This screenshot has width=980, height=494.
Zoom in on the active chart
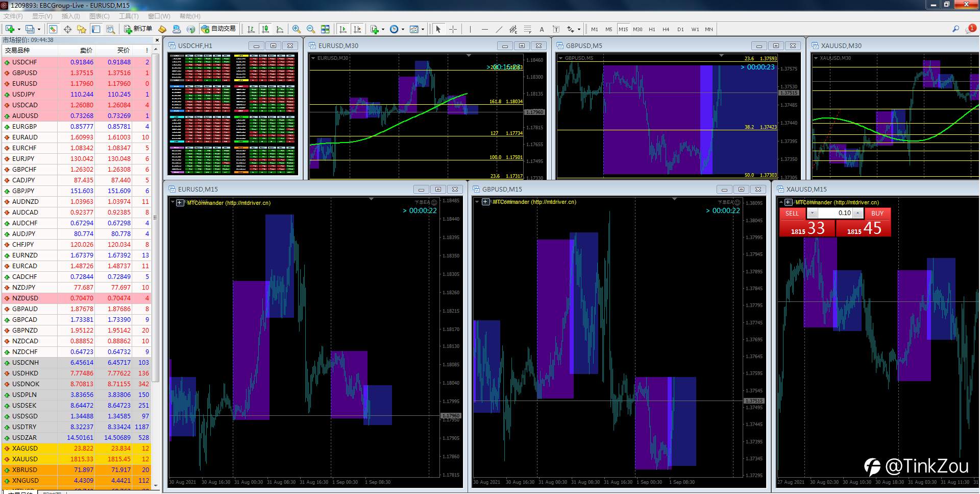coord(296,29)
